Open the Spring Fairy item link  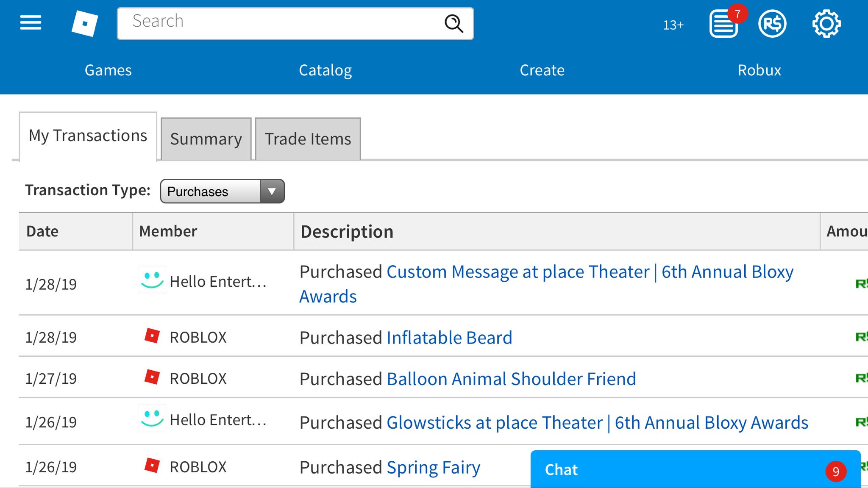(433, 467)
